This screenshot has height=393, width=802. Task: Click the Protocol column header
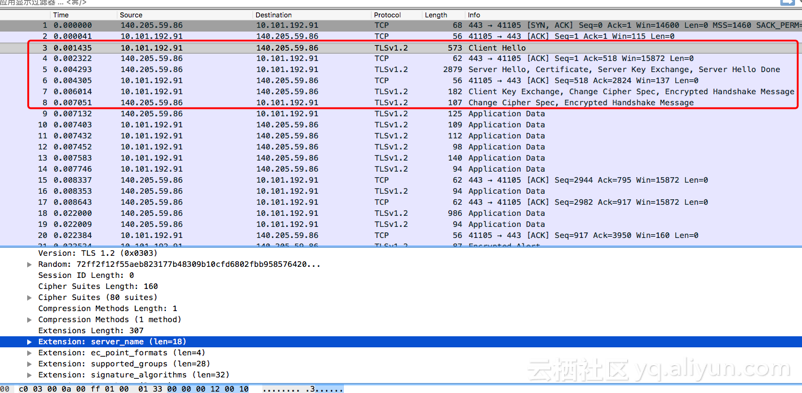pyautogui.click(x=396, y=15)
